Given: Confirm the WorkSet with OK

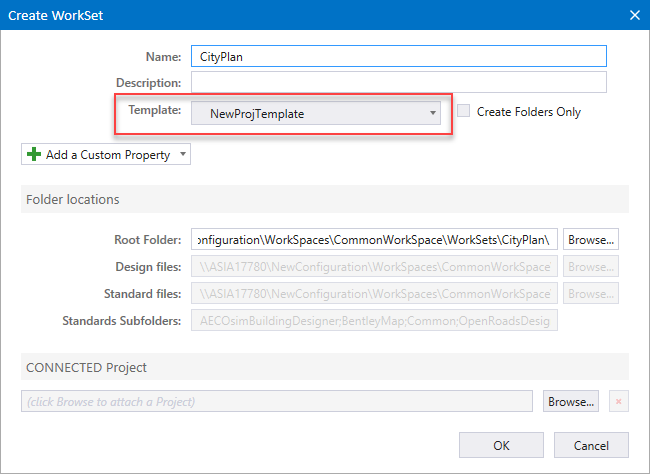Looking at the screenshot, I should pos(501,445).
